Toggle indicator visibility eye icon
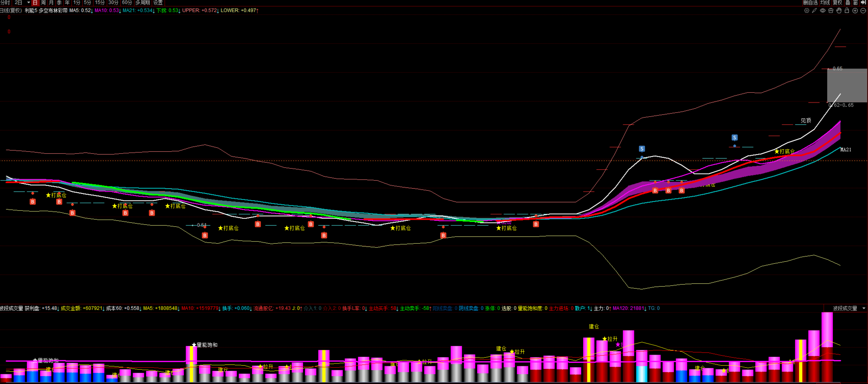The height and width of the screenshot is (384, 868). (x=823, y=11)
